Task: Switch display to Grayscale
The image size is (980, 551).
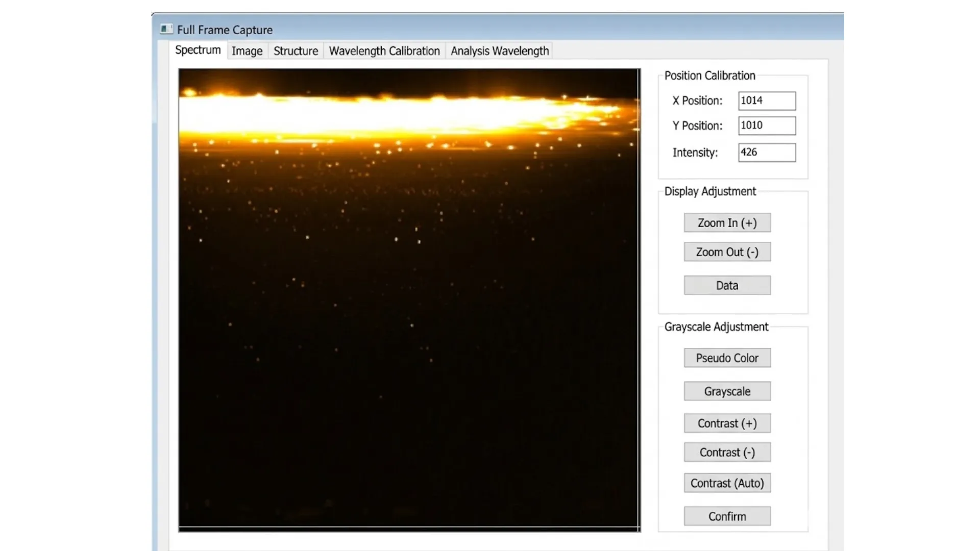Action: coord(727,391)
